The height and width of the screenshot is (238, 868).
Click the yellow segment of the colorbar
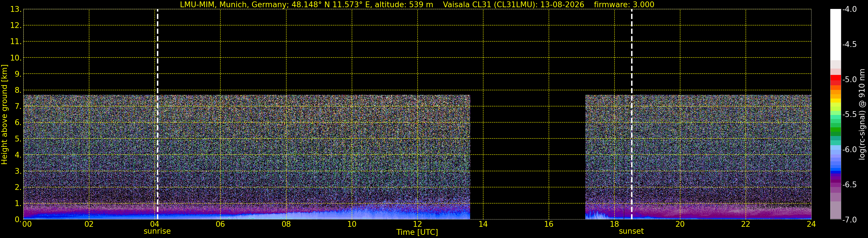tap(836, 101)
